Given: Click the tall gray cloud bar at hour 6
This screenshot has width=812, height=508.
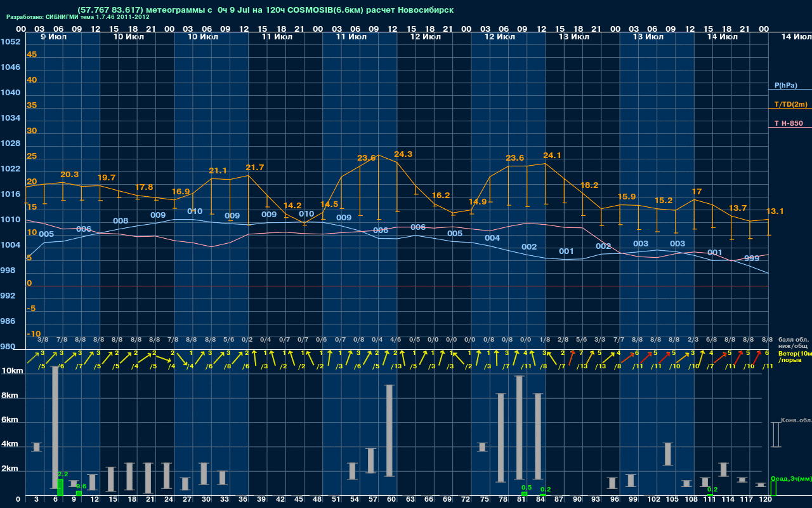Looking at the screenshot, I should 55,427.
